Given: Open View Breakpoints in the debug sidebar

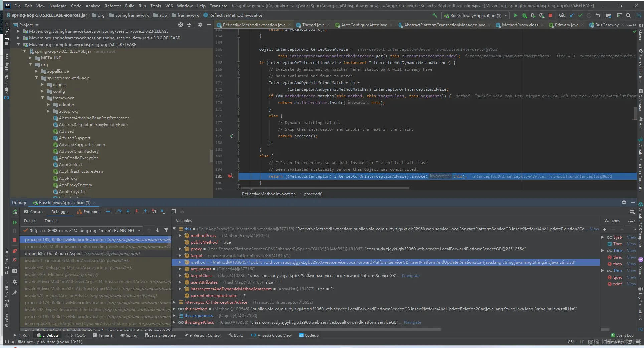Looking at the screenshot, I should tap(15, 251).
